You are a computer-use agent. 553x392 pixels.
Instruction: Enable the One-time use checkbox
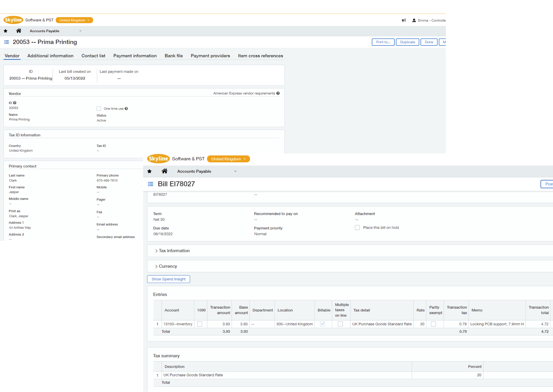pos(99,109)
